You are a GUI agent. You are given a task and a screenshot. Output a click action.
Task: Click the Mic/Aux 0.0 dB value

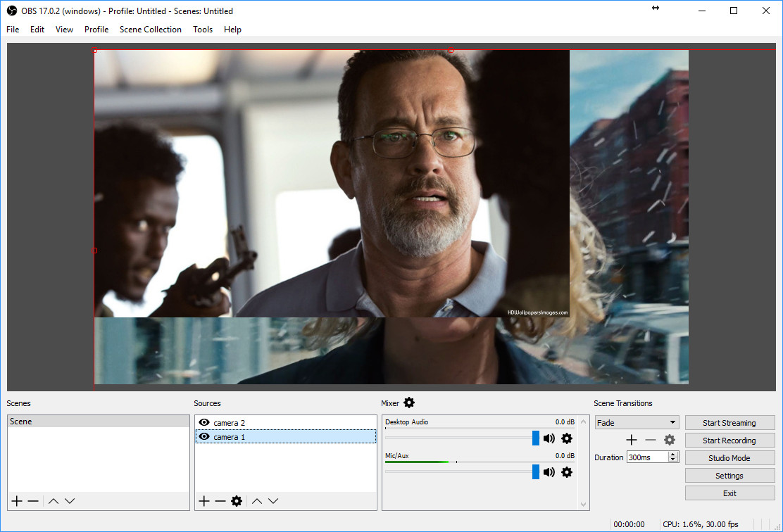[565, 455]
